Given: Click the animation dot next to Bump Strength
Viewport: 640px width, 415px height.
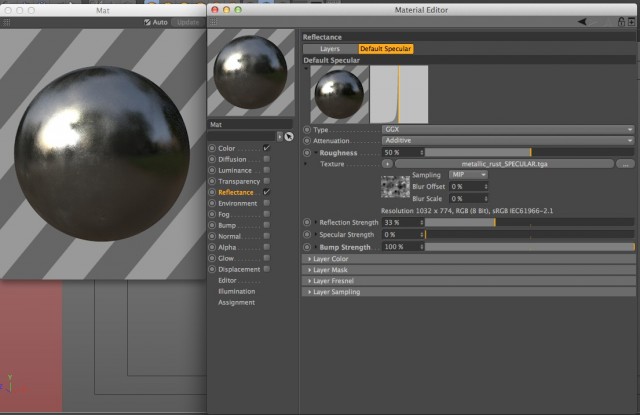Looking at the screenshot, I should 307,247.
